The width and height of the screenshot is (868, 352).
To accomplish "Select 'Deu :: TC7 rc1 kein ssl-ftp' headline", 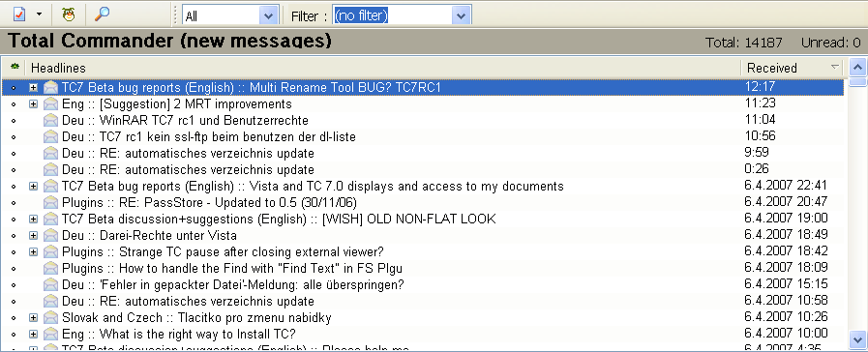I will click(209, 136).
